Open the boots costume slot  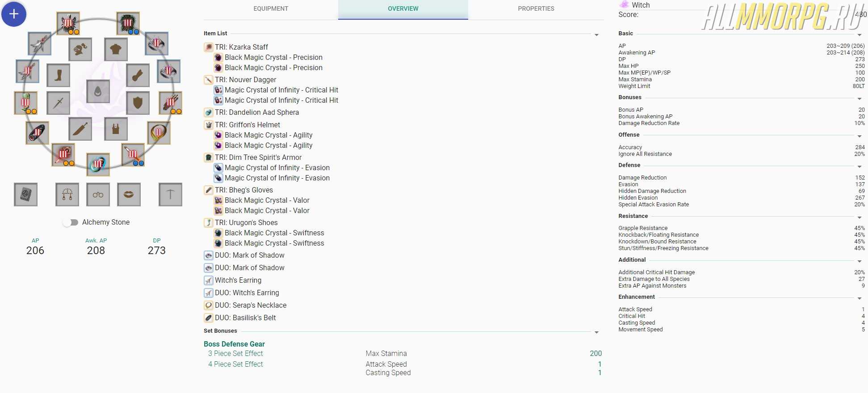(x=59, y=75)
